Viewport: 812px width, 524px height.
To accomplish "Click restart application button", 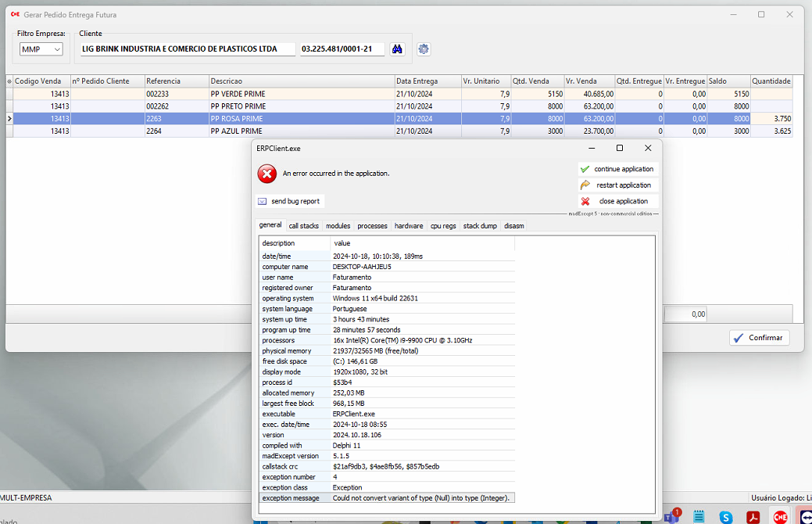I will tap(617, 185).
